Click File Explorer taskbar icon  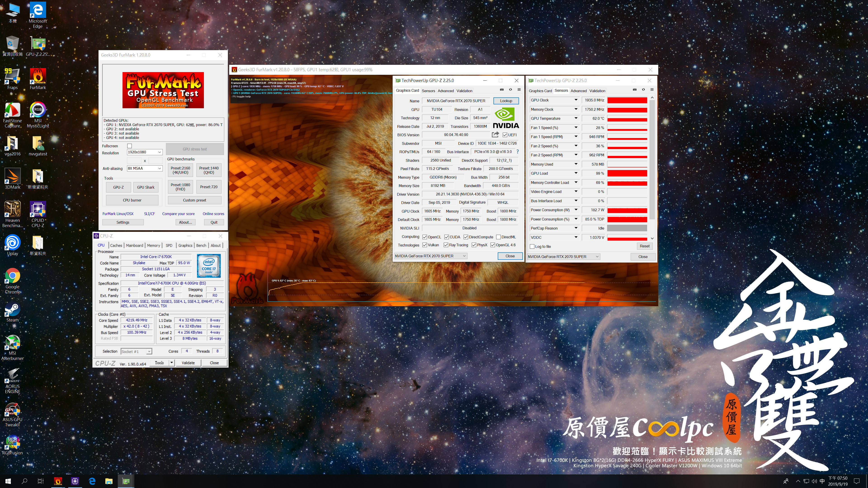109,481
